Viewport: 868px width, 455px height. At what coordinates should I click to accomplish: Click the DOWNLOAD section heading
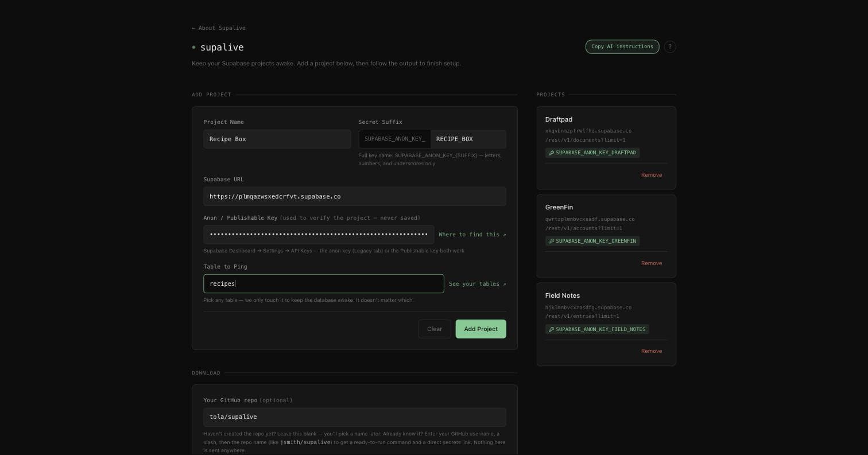pos(206,373)
